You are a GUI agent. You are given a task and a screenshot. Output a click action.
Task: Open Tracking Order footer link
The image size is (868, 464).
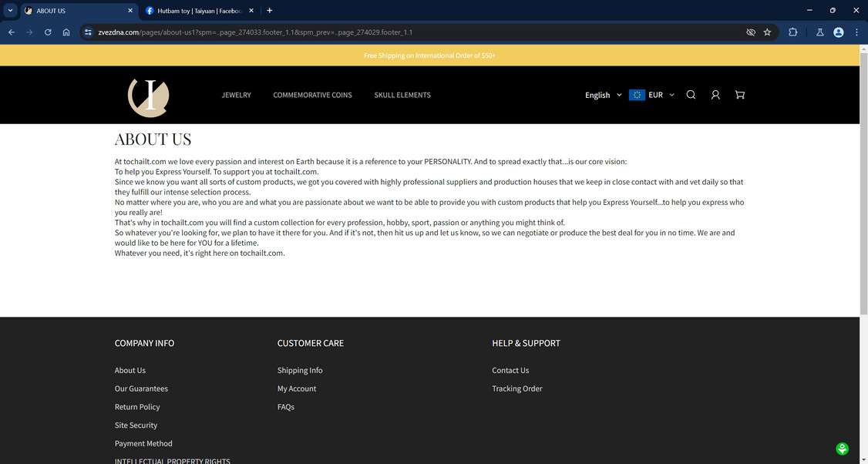[517, 388]
